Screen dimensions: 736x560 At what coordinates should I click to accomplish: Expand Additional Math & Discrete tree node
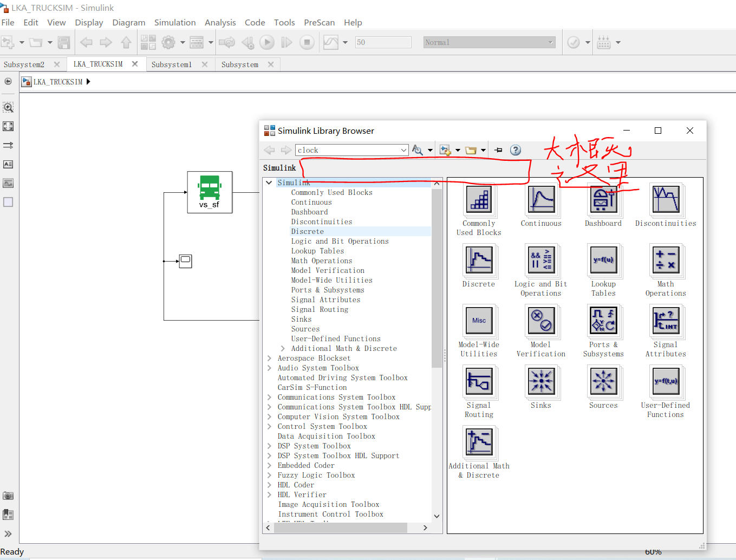283,348
